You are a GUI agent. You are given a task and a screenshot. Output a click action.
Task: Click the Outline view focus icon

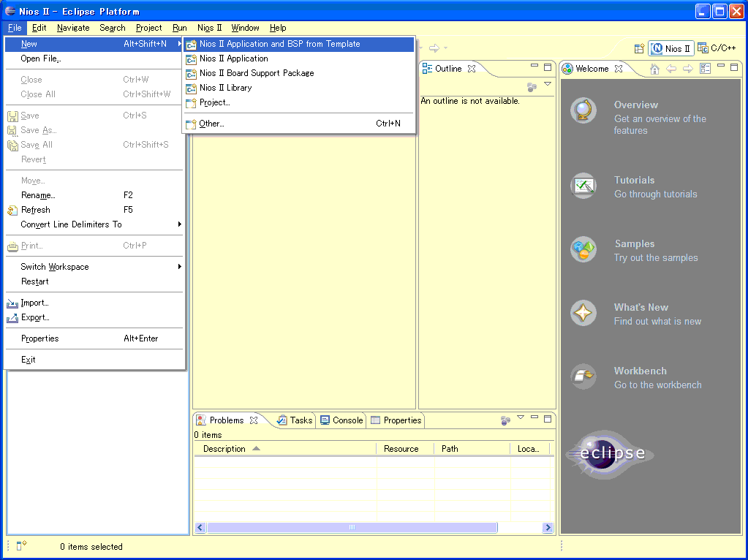coord(532,87)
